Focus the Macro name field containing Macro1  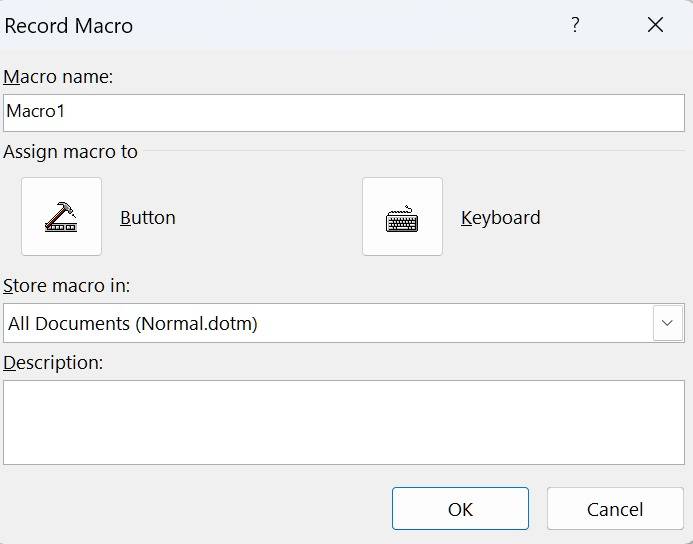coord(344,113)
